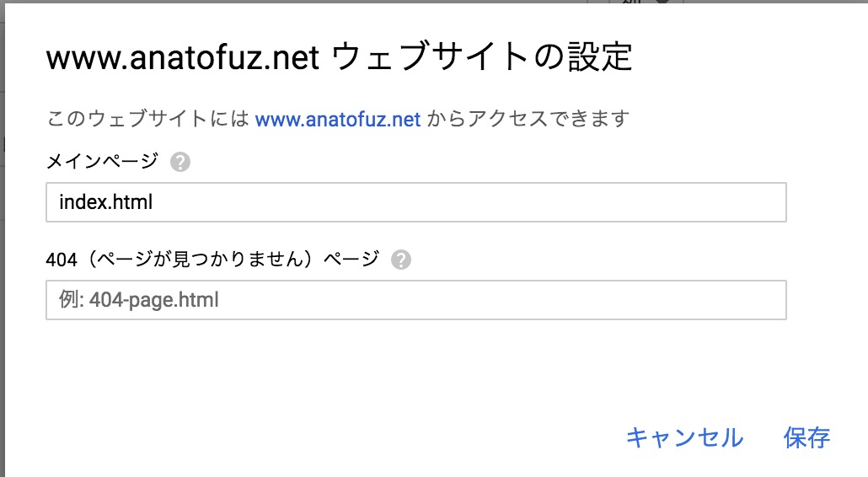Open help for the 404 page setting

tap(402, 260)
